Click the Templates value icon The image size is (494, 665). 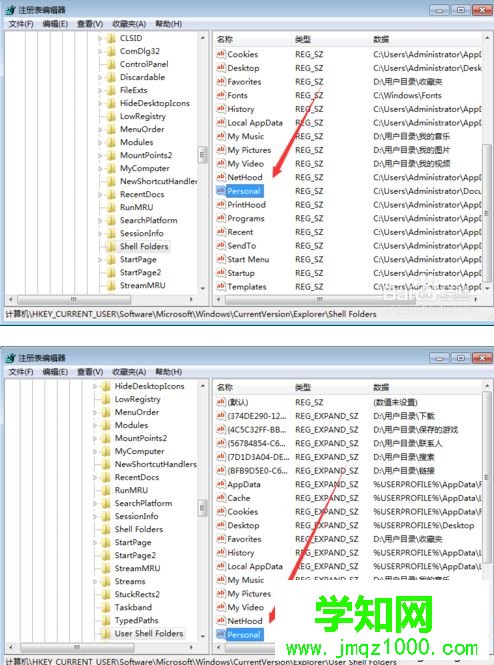pos(220,286)
